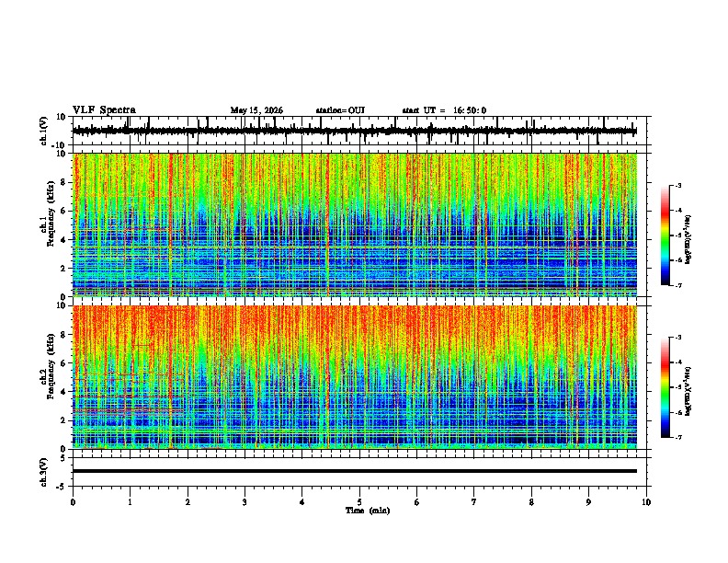
Task: Select the date label May 15, 2026
Action: click(x=256, y=110)
